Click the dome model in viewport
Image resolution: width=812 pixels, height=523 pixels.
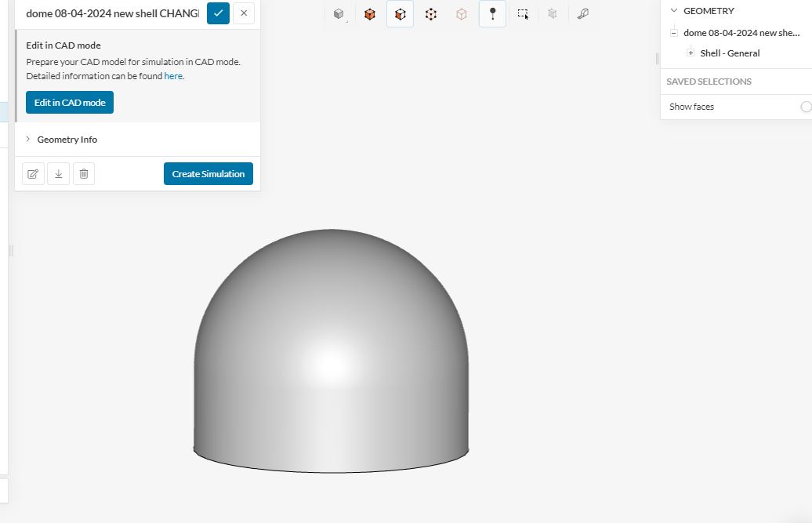pyautogui.click(x=331, y=352)
